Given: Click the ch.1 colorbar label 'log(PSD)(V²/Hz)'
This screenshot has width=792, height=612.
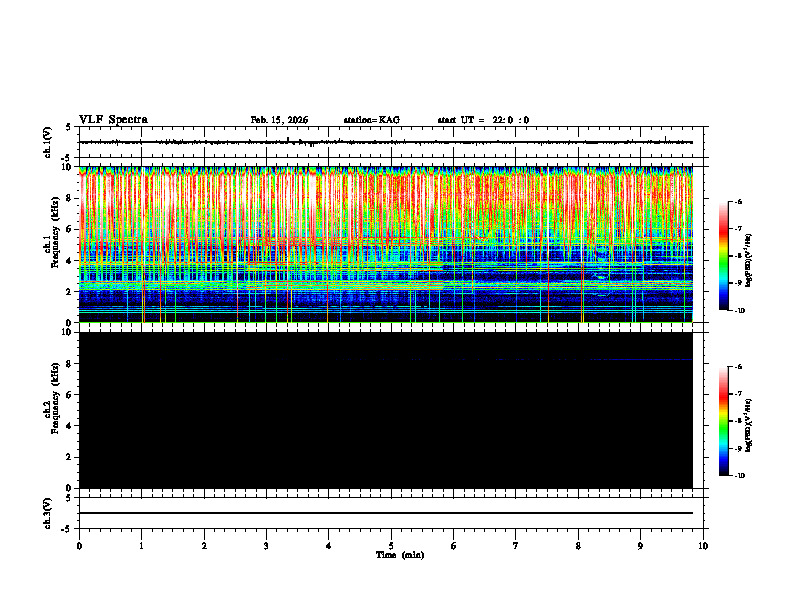Looking at the screenshot, I should [x=749, y=261].
